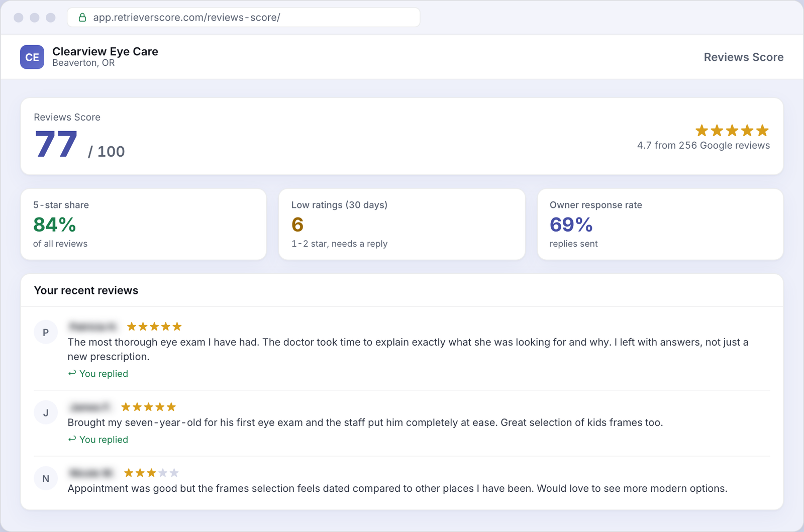Click the address bar URL app.retrieverscore.com
This screenshot has height=532, width=804.
186,18
